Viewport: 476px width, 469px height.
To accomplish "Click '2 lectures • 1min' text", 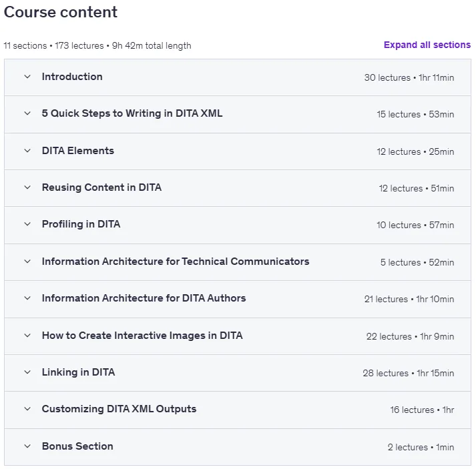I will click(421, 447).
